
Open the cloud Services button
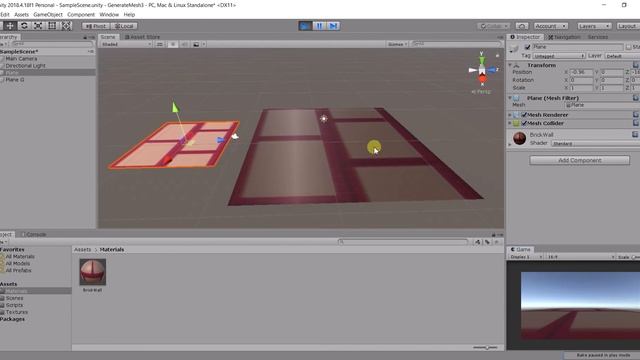522,26
